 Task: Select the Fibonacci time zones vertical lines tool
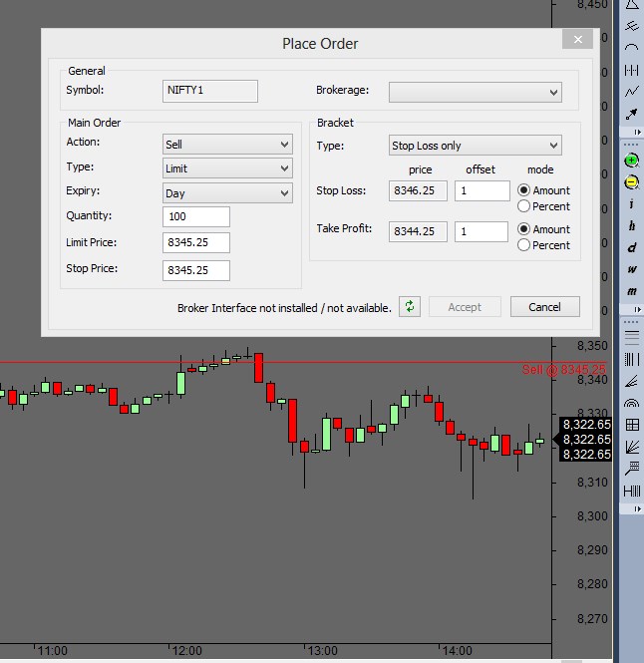[x=632, y=359]
